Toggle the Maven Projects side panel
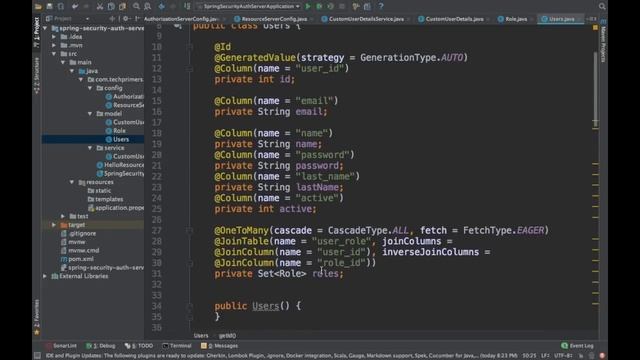This screenshot has height=360, width=640. point(603,41)
